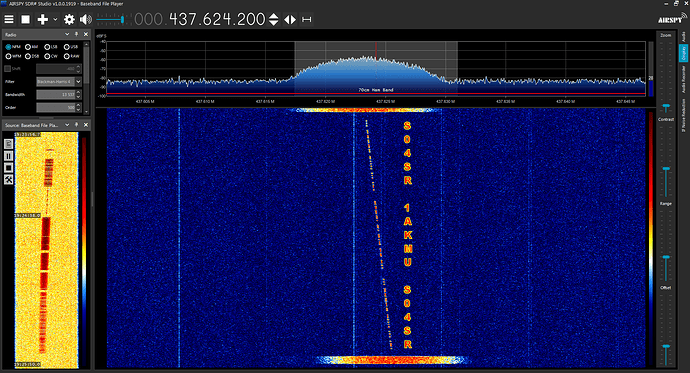Click the open file icon in file player
The width and height of the screenshot is (690, 373).
point(8,144)
